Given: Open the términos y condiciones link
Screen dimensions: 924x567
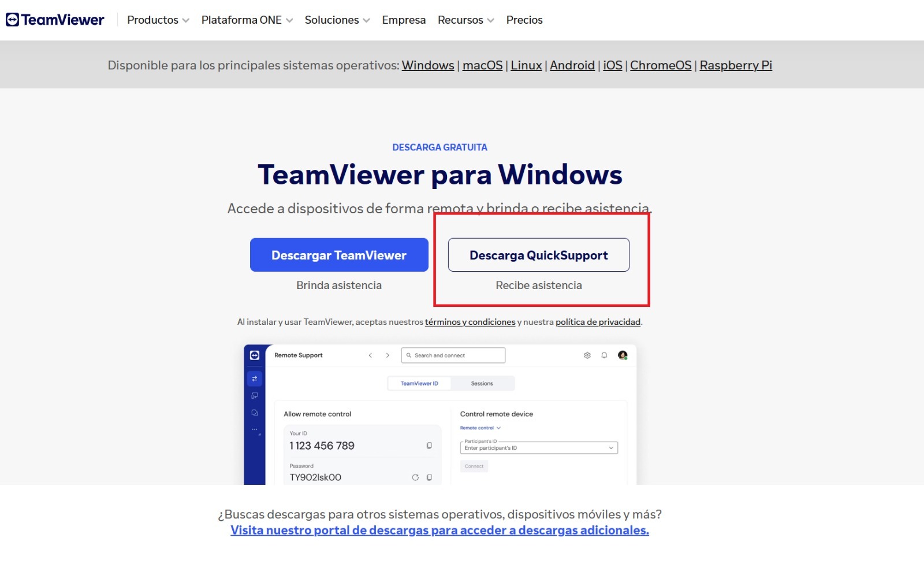Looking at the screenshot, I should click(470, 322).
